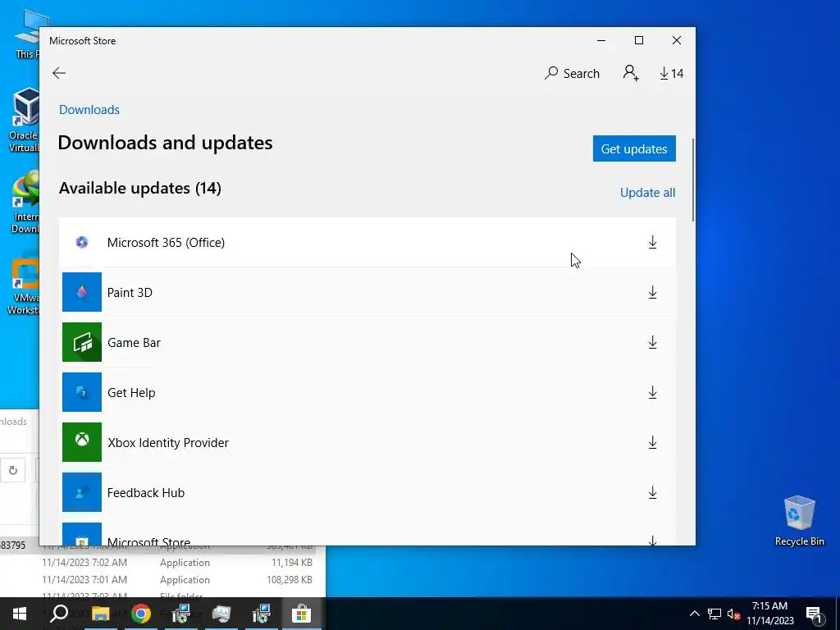
Task: Click the Store window vertical scrollbar
Action: tap(693, 180)
